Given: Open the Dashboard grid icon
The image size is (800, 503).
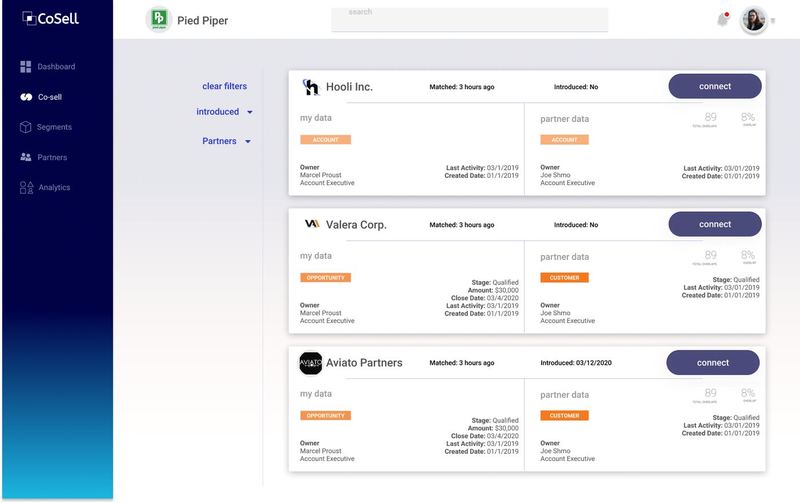Looking at the screenshot, I should (x=26, y=67).
